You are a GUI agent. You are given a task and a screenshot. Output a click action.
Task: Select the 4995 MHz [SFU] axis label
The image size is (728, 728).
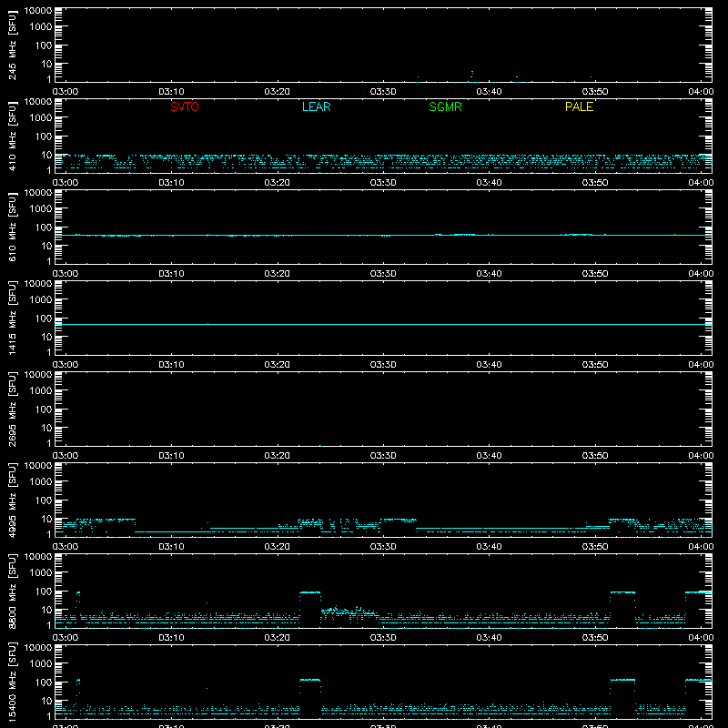[x=12, y=500]
